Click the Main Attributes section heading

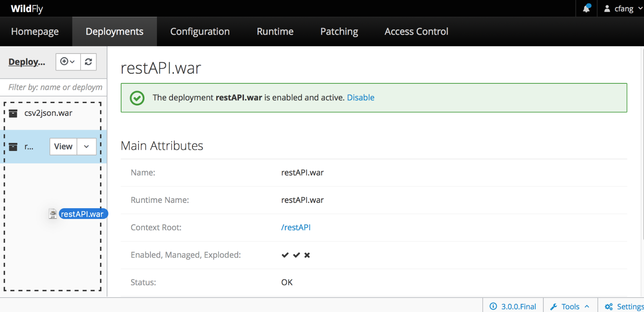[162, 146]
